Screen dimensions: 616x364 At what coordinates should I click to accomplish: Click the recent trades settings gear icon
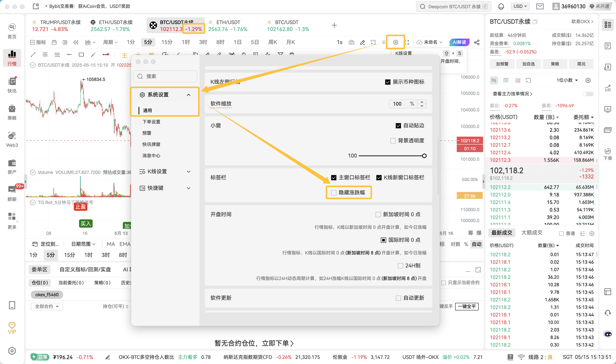pos(592,233)
